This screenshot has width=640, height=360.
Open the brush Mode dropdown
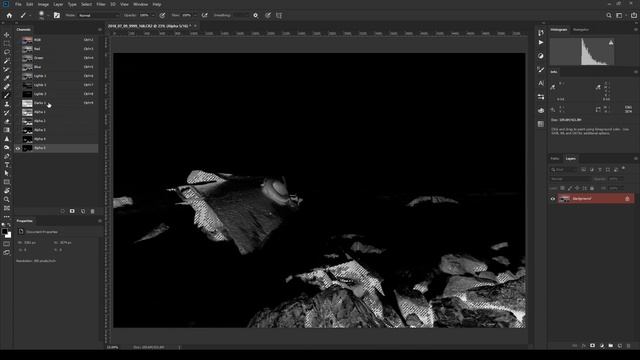pos(99,16)
